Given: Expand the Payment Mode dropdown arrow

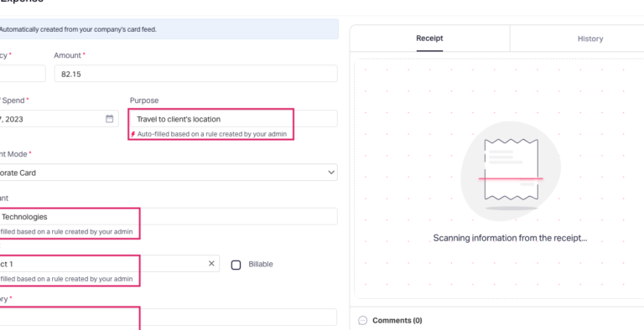Looking at the screenshot, I should [x=331, y=173].
